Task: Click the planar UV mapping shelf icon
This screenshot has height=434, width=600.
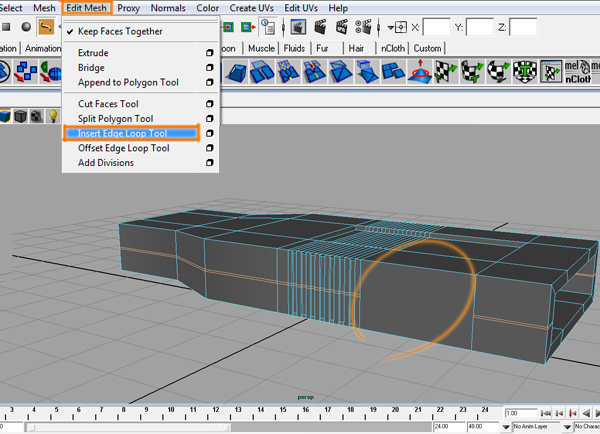Action: pyautogui.click(x=446, y=72)
